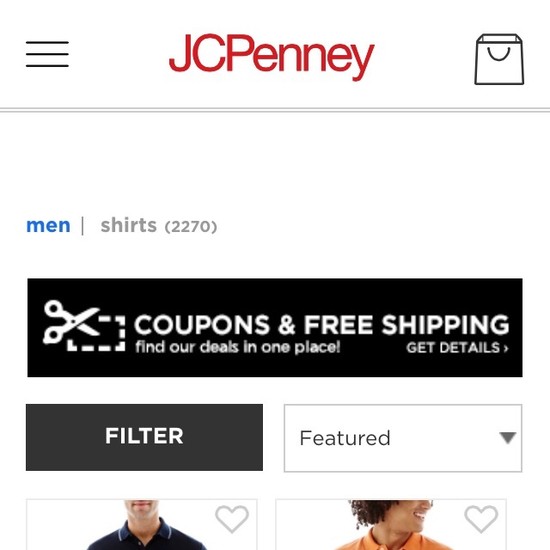The width and height of the screenshot is (550, 550).
Task: Favorite the navy polo shirt with heart
Action: 232,519
